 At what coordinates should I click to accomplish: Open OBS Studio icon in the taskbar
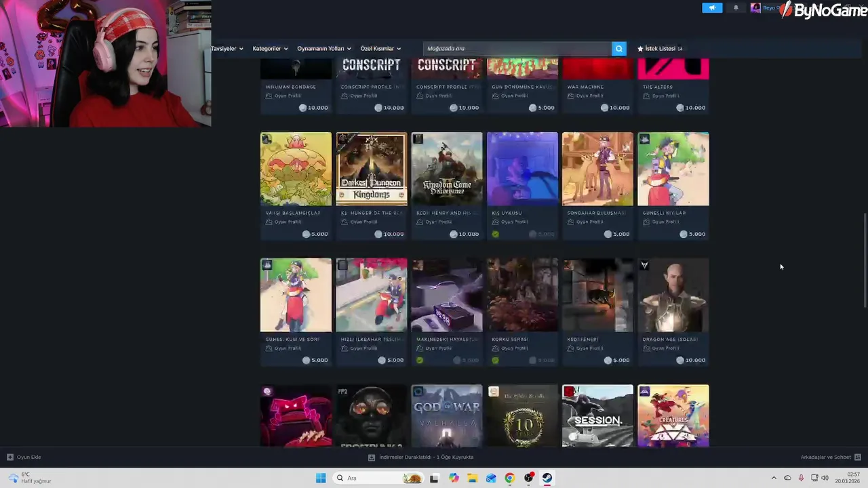coord(528,478)
